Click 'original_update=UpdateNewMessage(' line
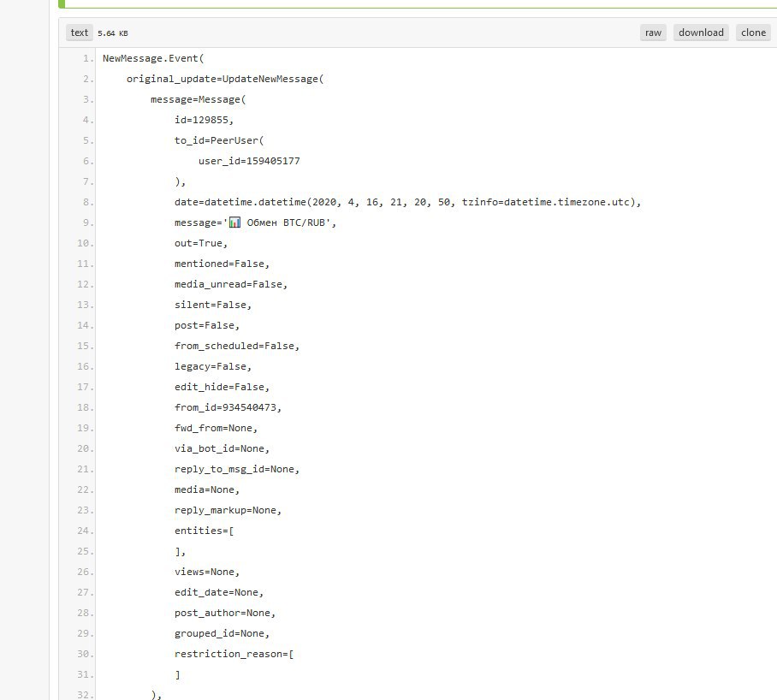This screenshot has width=777, height=700. coord(225,79)
